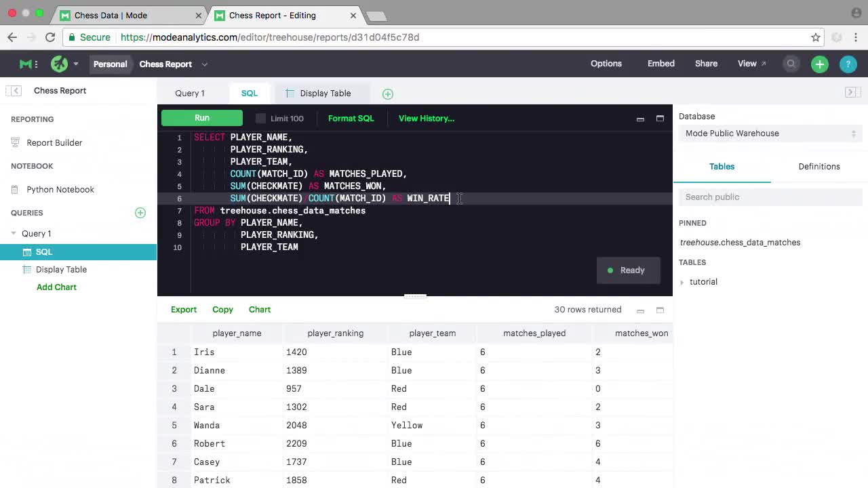Bookmark page with star icon
The width and height of the screenshot is (868, 488).
[816, 37]
